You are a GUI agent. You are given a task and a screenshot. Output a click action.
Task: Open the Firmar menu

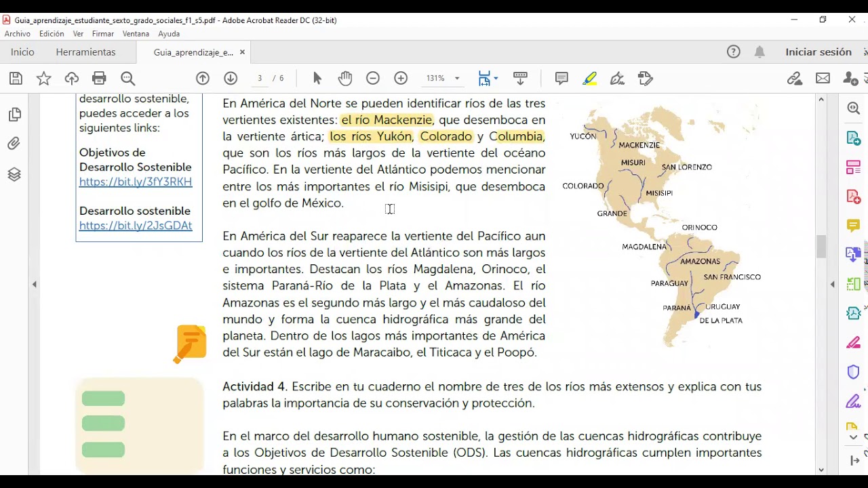point(103,34)
